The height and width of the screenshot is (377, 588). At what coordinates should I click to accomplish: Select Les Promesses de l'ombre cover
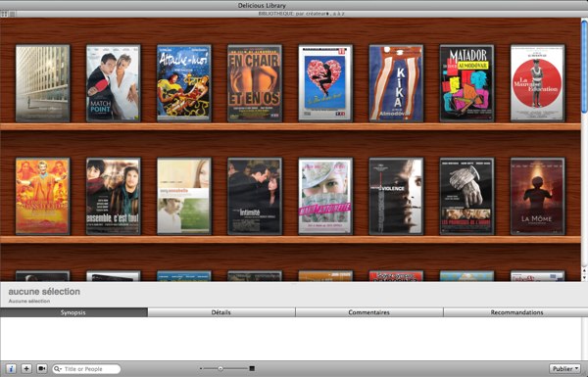point(466,197)
